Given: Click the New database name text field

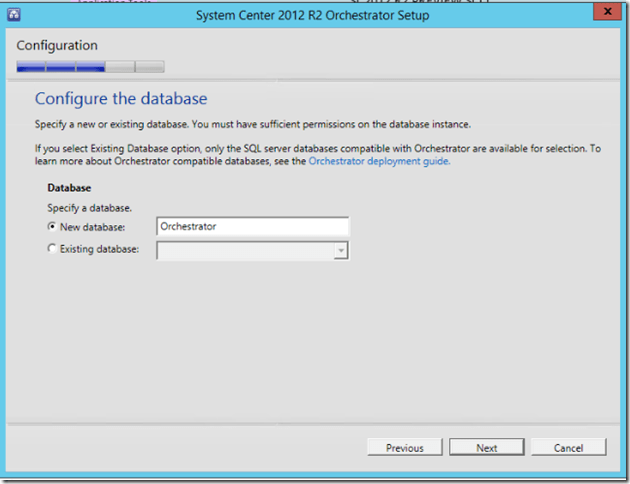Looking at the screenshot, I should click(x=252, y=227).
